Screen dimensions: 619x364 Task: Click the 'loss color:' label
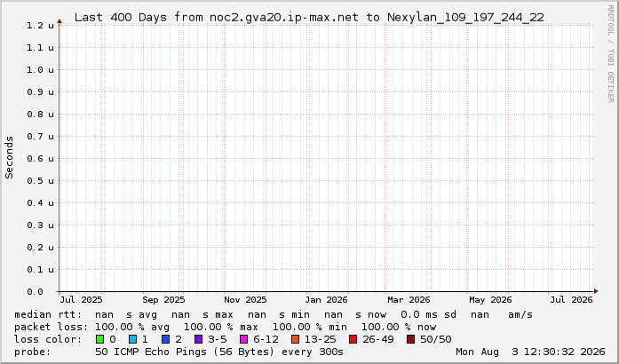tap(48, 339)
